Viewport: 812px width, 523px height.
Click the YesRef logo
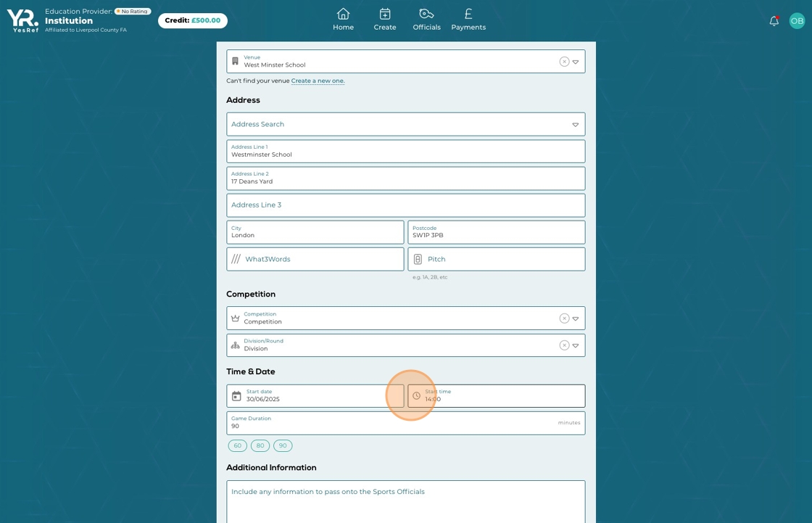point(22,21)
